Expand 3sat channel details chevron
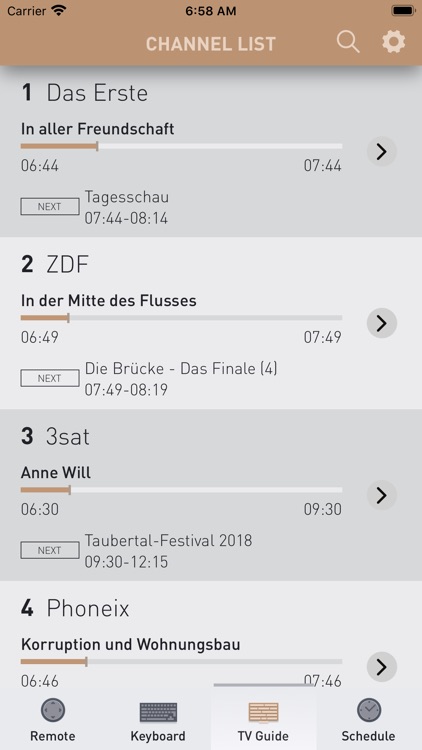422x750 pixels. click(381, 495)
